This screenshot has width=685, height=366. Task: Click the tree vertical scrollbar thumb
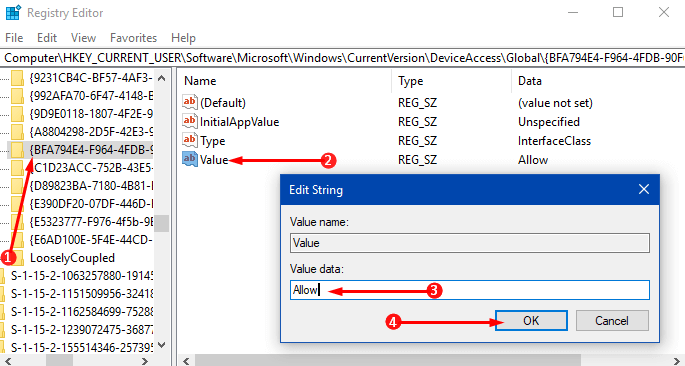[162, 223]
